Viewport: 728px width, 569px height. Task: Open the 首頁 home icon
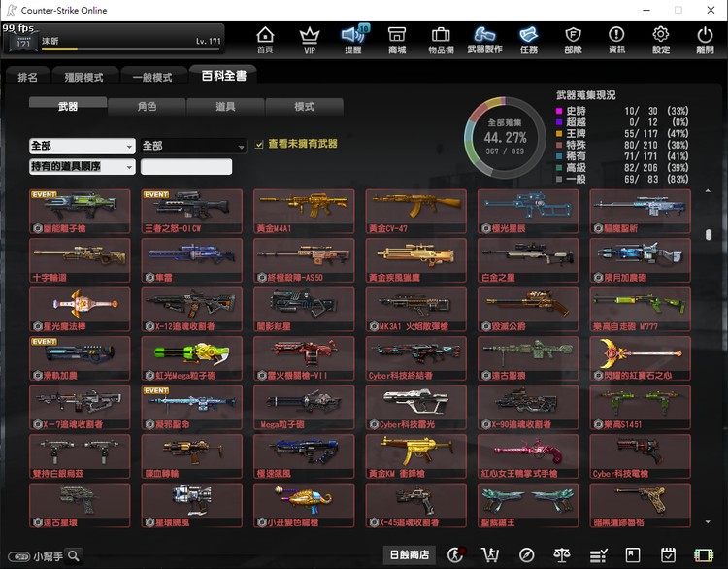point(265,40)
